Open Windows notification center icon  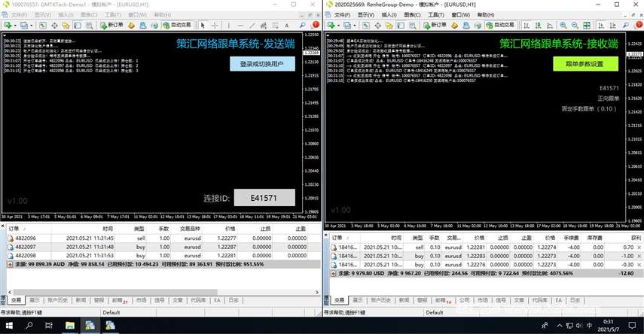[x=632, y=326]
